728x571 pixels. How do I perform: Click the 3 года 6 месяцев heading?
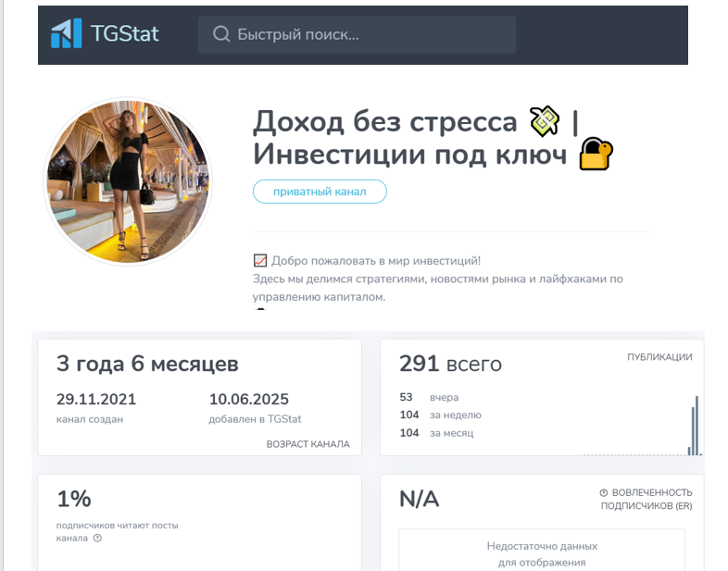point(147,364)
